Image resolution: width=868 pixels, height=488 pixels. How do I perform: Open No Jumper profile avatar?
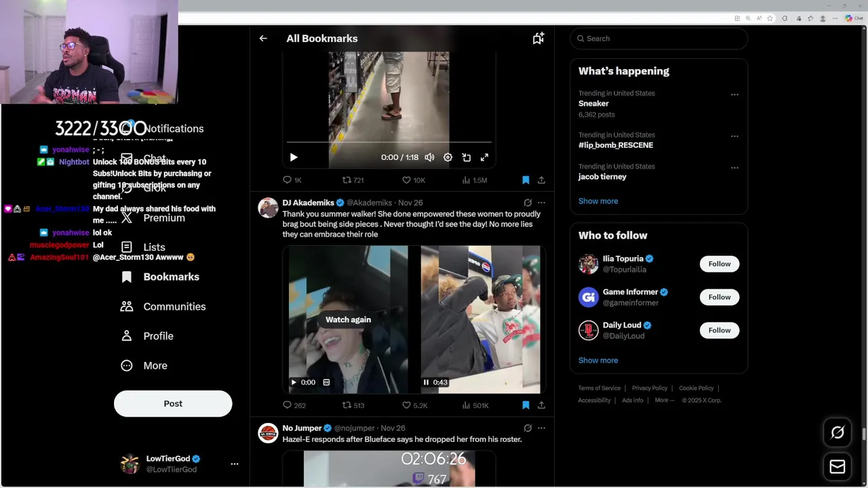tap(268, 433)
